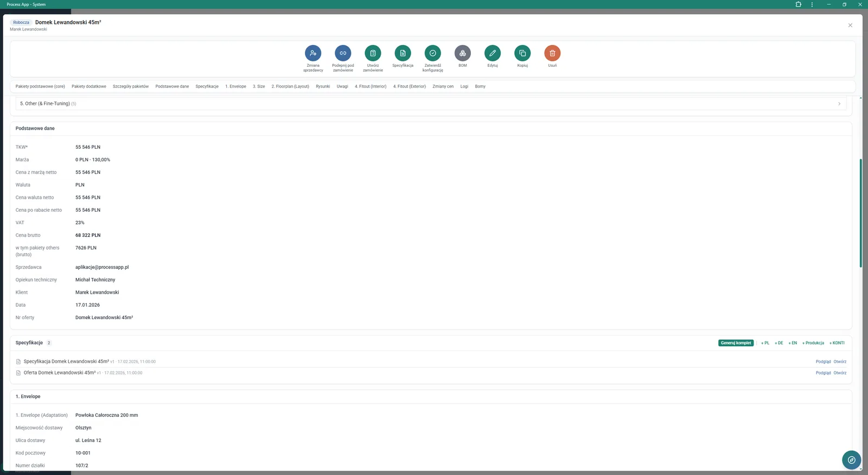Click document icon beside Specyfikacja Domek Lewandowski

point(18,362)
